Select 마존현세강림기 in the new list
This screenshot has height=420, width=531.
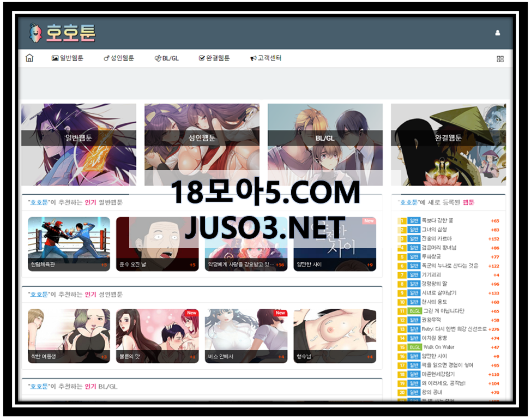438,374
